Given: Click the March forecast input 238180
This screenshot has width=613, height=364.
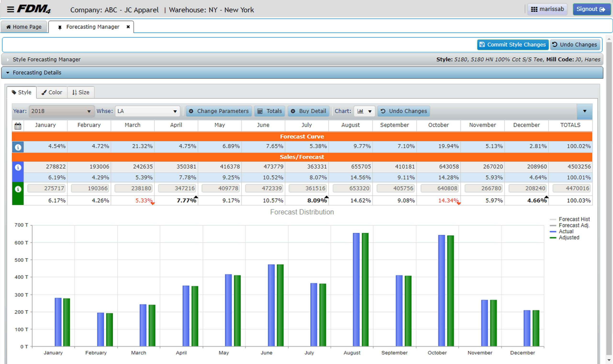Looking at the screenshot, I should click(133, 188).
